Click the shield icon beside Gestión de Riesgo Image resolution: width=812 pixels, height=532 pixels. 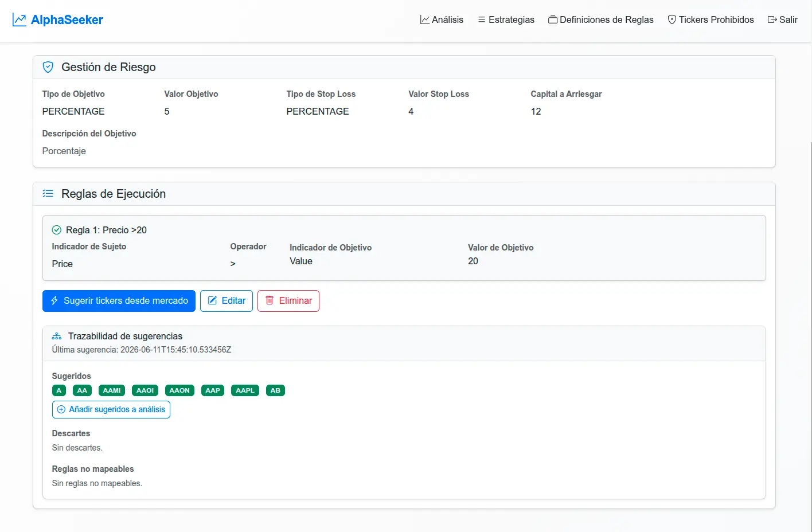tap(48, 67)
